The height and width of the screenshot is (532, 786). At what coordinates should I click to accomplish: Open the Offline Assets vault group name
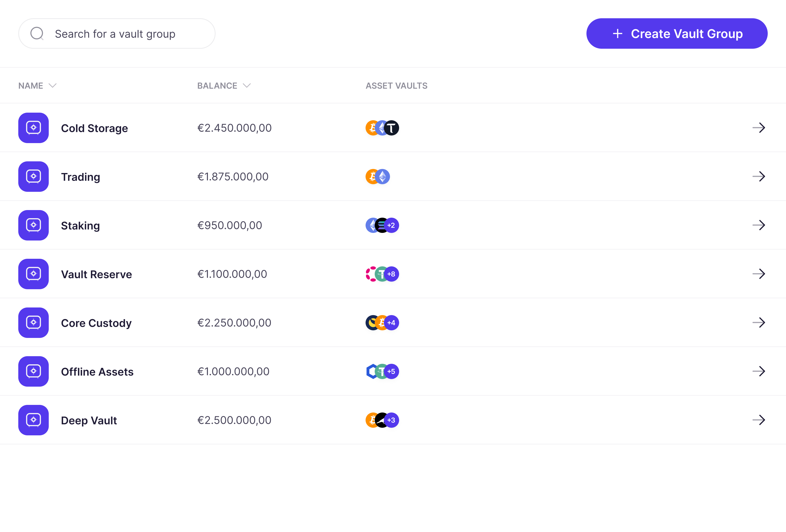click(x=97, y=372)
